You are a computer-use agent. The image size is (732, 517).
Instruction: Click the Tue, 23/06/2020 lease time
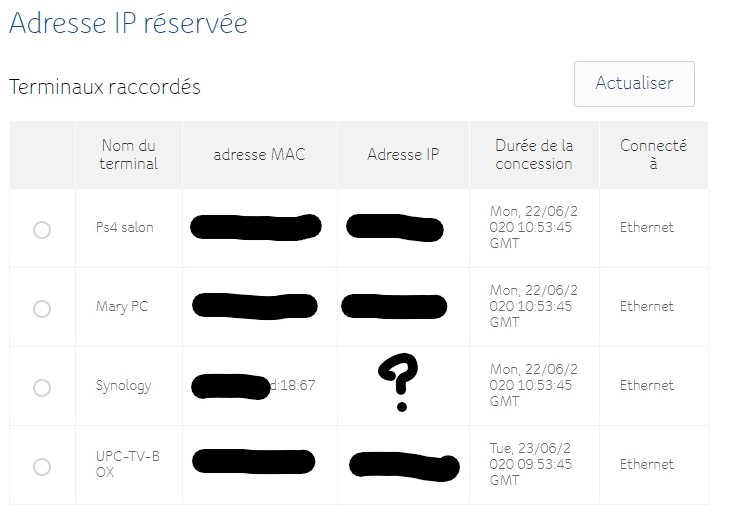point(533,464)
